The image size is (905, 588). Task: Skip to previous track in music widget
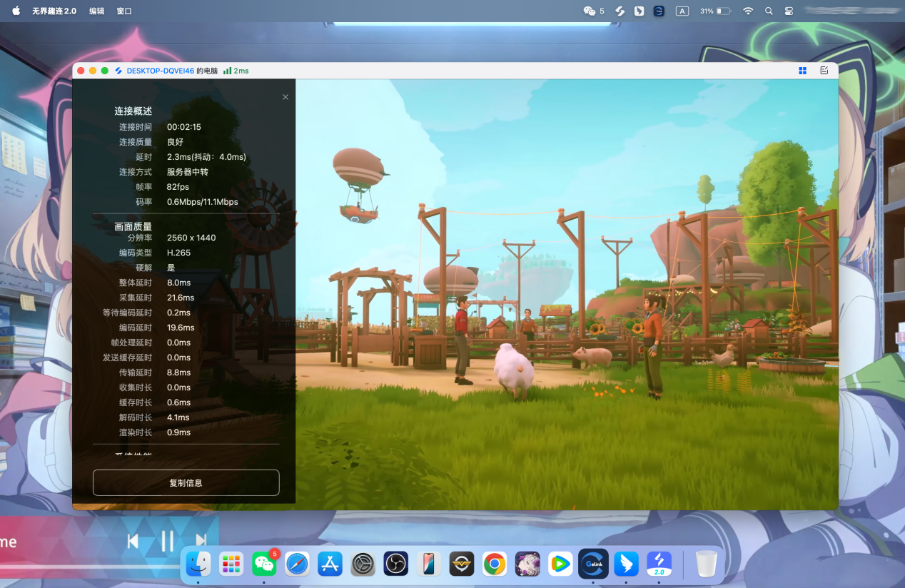click(x=133, y=542)
